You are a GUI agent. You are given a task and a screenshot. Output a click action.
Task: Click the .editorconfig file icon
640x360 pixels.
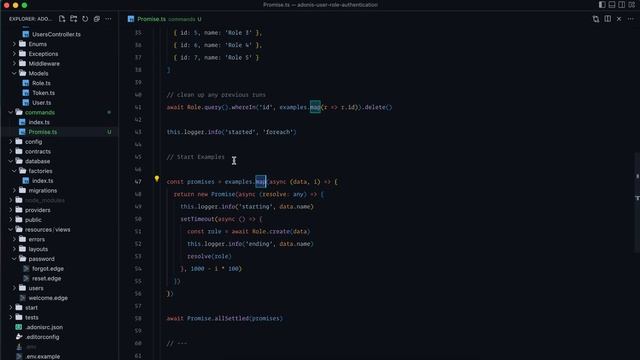(x=19, y=337)
